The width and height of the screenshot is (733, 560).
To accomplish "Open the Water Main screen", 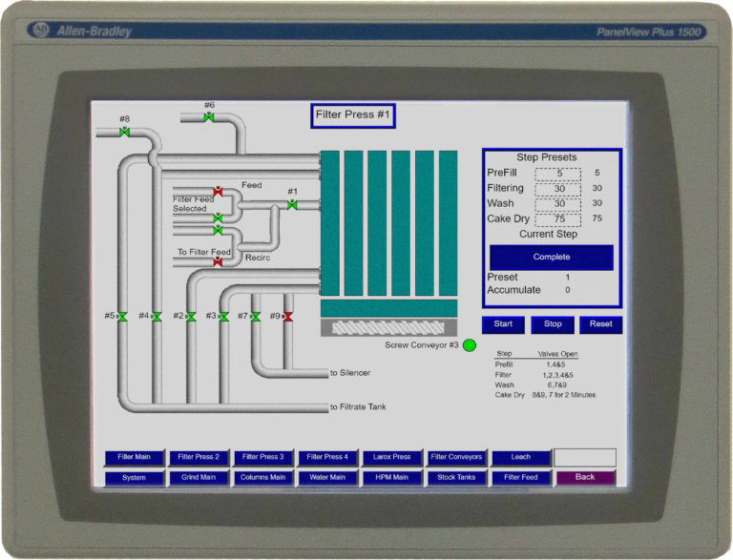I will (x=327, y=477).
